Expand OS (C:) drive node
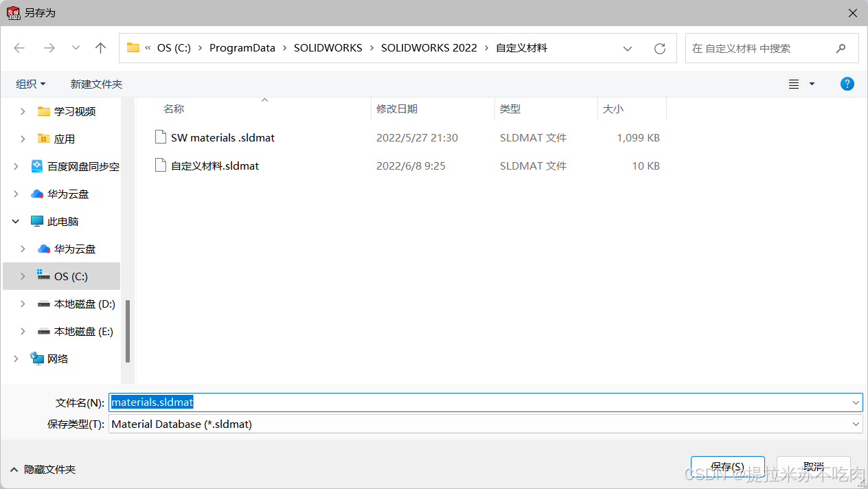This screenshot has height=489, width=868. pos(23,276)
